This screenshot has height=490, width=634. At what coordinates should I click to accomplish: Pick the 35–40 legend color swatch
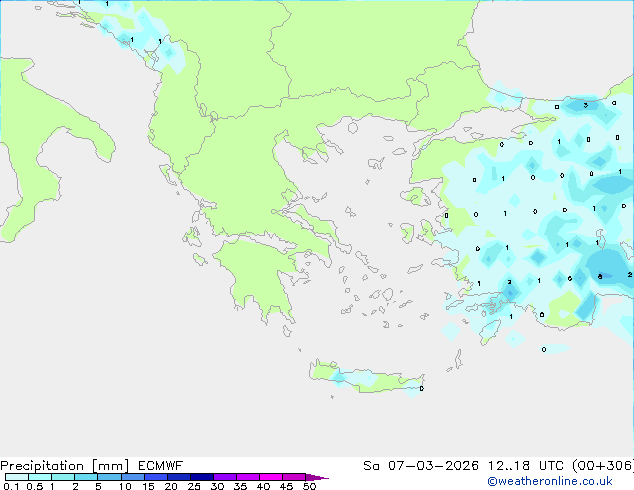pyautogui.click(x=248, y=477)
